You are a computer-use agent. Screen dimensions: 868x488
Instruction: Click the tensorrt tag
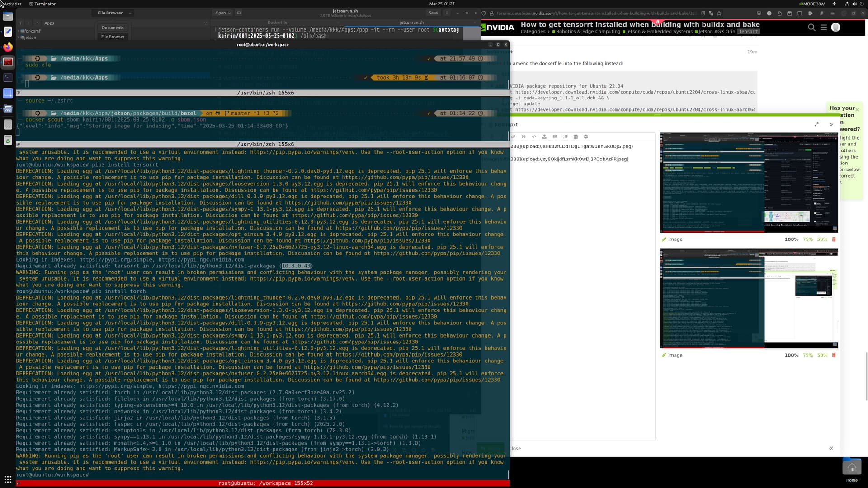tap(748, 32)
